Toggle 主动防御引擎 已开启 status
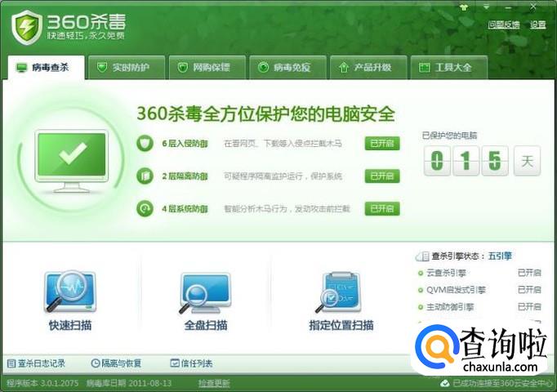Image resolution: width=557 pixels, height=392 pixels. (x=529, y=307)
